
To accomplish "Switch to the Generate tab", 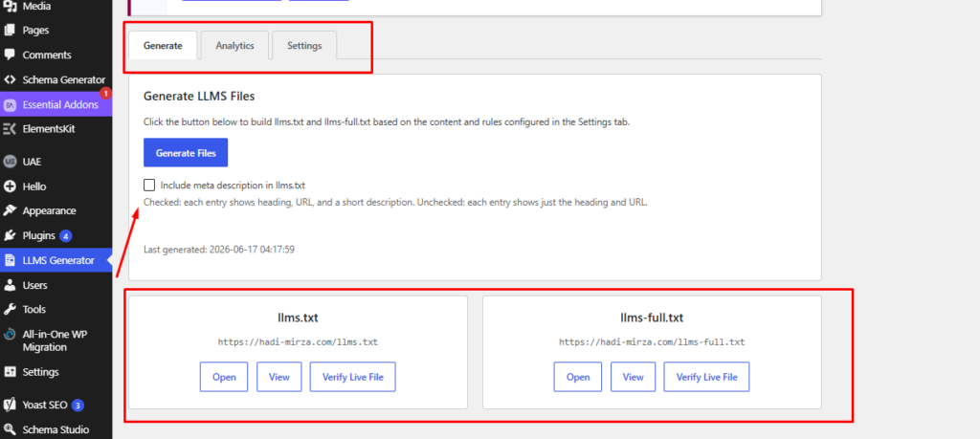I will click(x=163, y=46).
